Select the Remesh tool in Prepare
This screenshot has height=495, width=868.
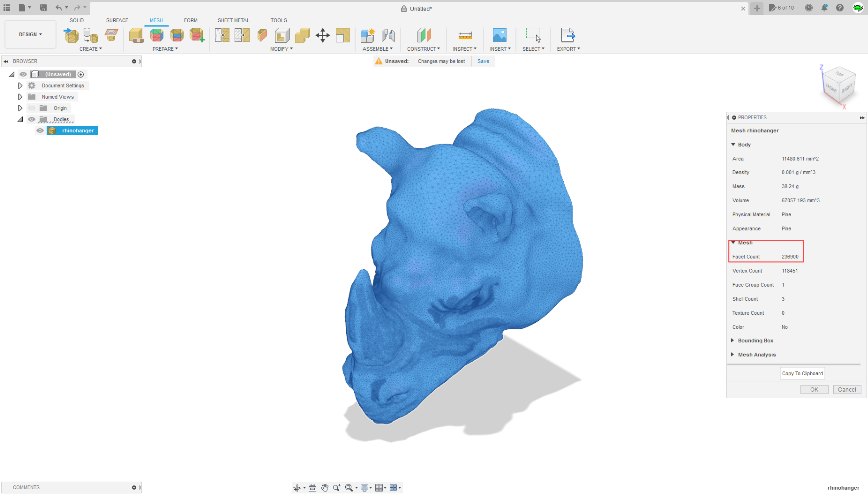(157, 35)
